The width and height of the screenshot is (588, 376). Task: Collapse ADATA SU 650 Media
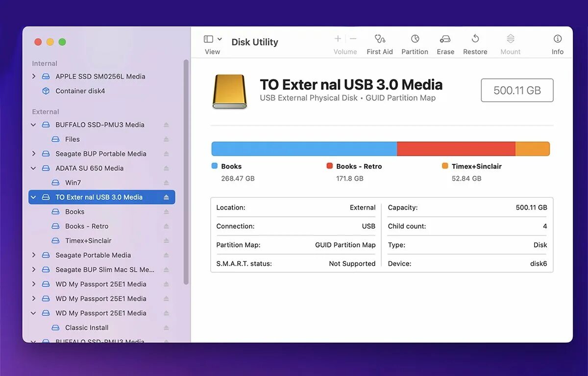pos(33,168)
